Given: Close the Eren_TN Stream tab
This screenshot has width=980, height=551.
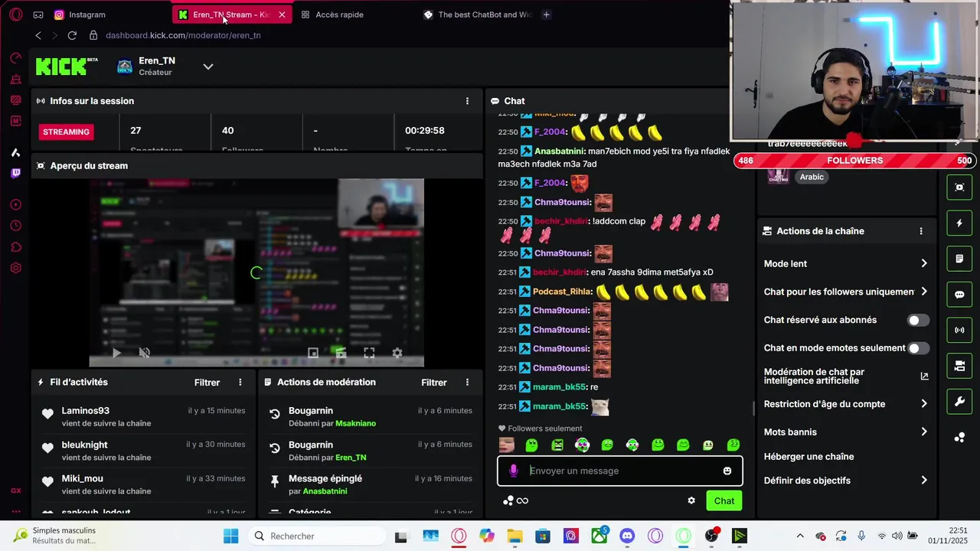Looking at the screenshot, I should [282, 15].
